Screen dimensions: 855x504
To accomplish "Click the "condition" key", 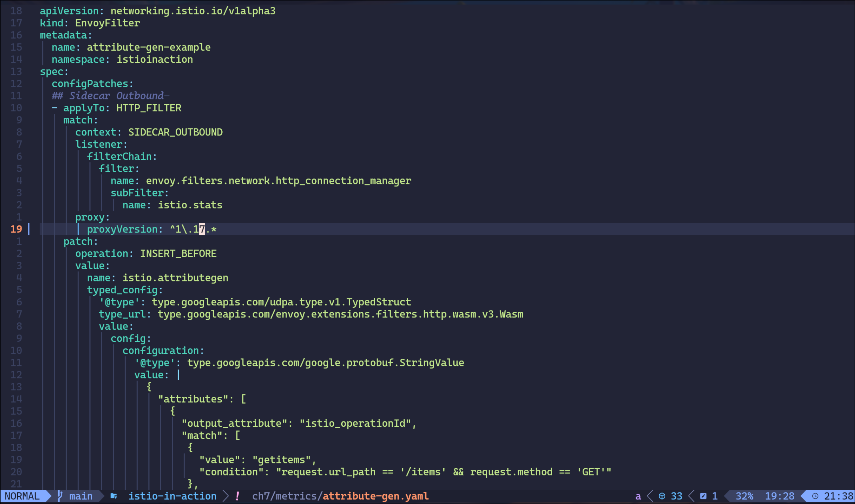I will pos(231,472).
